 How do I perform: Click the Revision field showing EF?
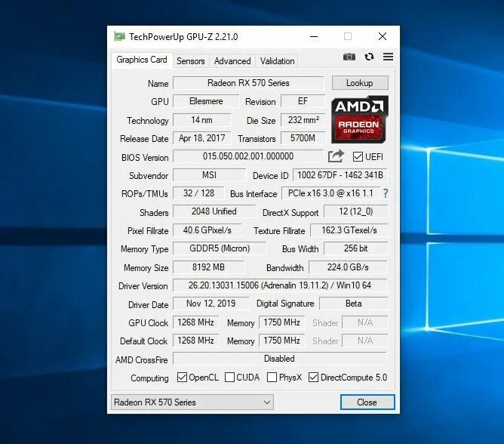303,101
